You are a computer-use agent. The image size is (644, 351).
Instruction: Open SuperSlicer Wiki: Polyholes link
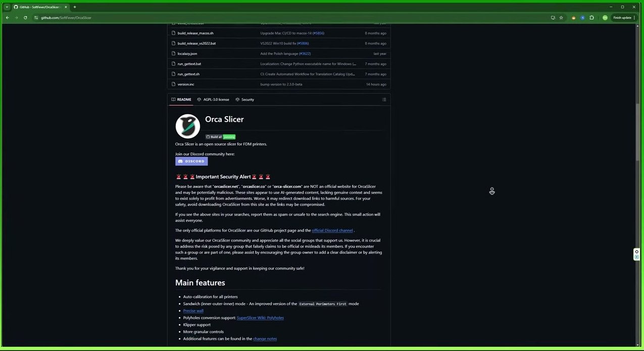point(260,318)
